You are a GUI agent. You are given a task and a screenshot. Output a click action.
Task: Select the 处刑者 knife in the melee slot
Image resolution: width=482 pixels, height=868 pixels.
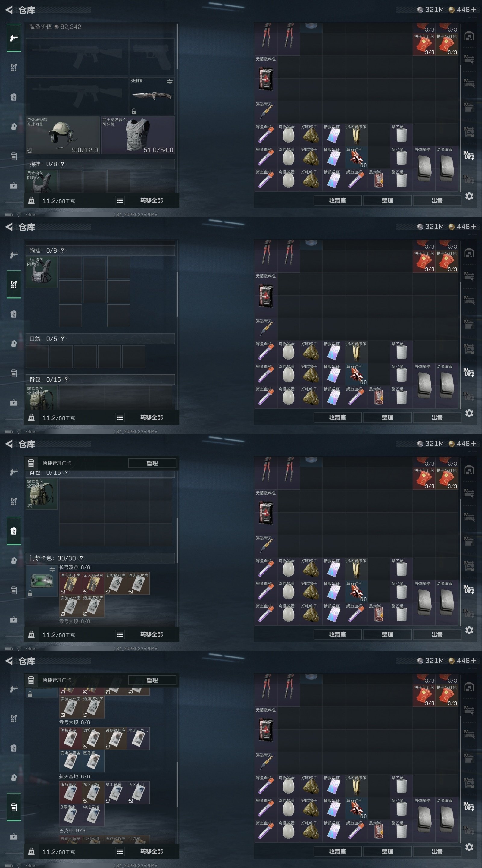pos(152,96)
